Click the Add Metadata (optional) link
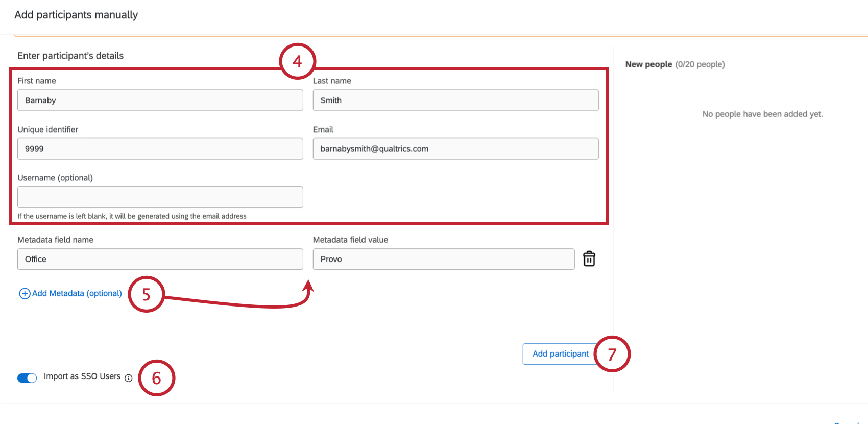Image resolution: width=868 pixels, height=424 pixels. (77, 293)
